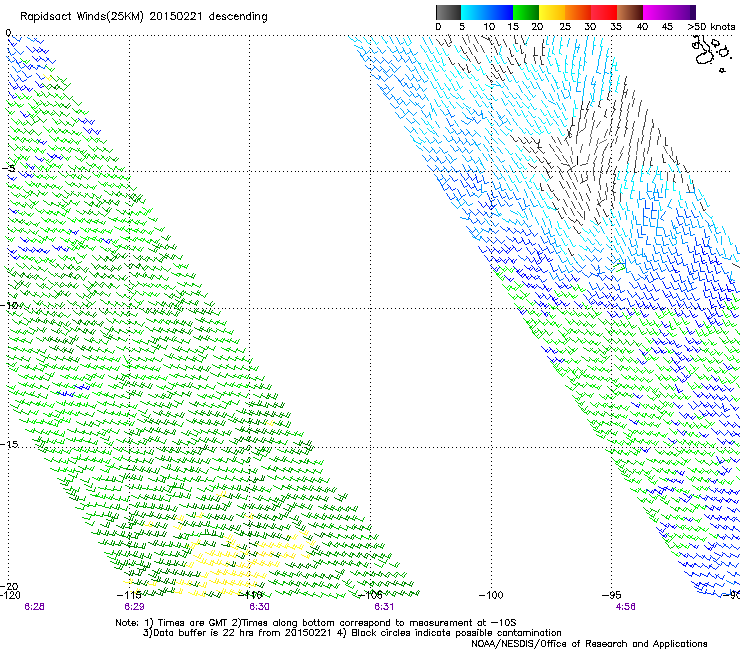Click the cyan-to-blue 5–15 knots legend gradient
The image size is (740, 650).
(487, 12)
